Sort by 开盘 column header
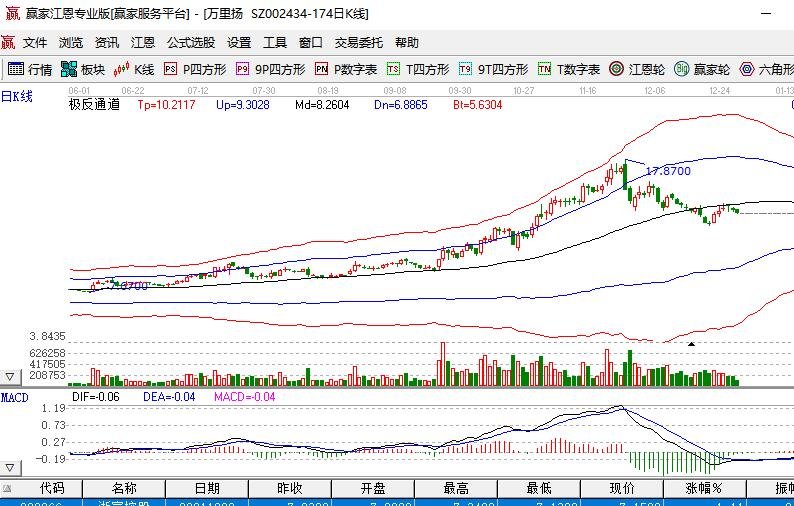This screenshot has height=506, width=794. coord(373,489)
